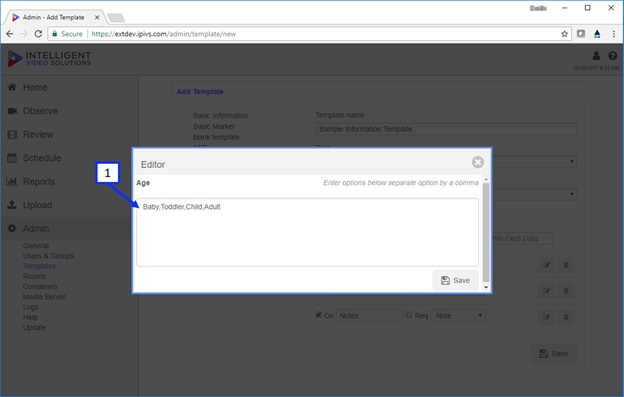Screen dimensions: 624x397
Task: Close the Admin - Add Template tab
Action: click(97, 18)
